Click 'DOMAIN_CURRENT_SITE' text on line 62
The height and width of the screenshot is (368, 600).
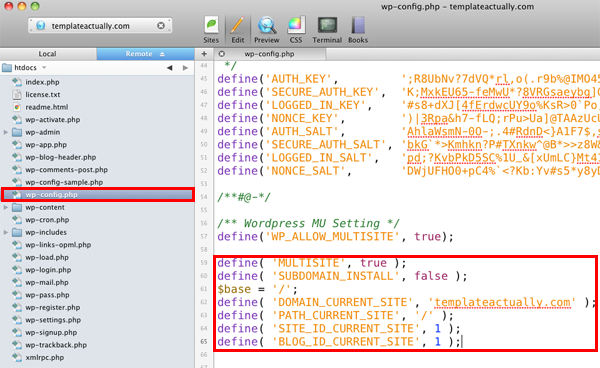(x=342, y=302)
